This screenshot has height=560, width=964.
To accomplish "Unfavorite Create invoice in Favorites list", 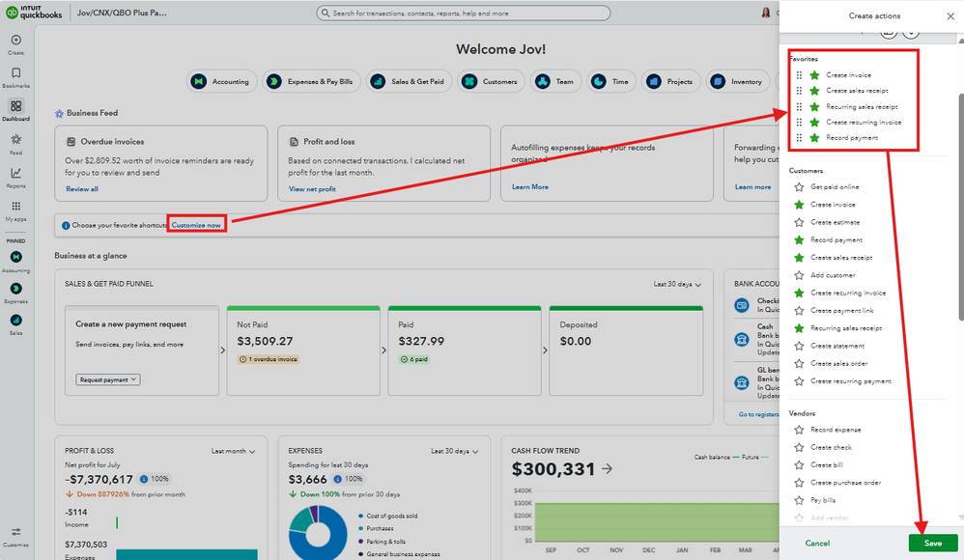I will (x=814, y=75).
